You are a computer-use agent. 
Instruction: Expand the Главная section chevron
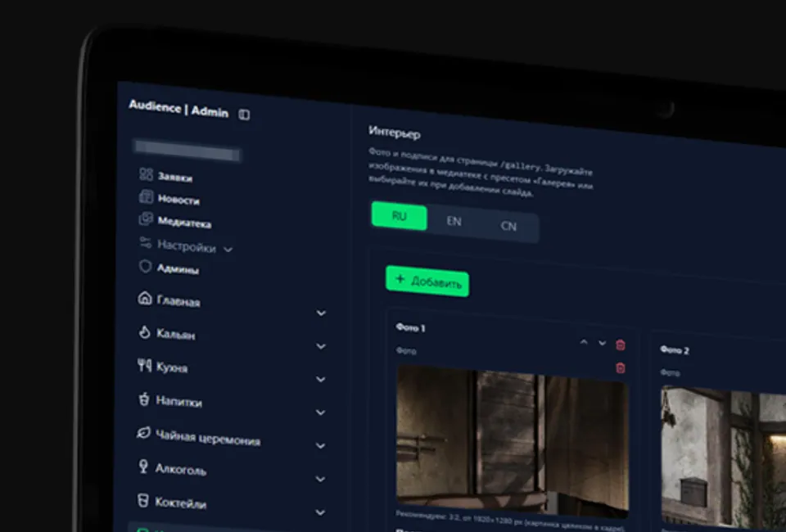pos(321,313)
